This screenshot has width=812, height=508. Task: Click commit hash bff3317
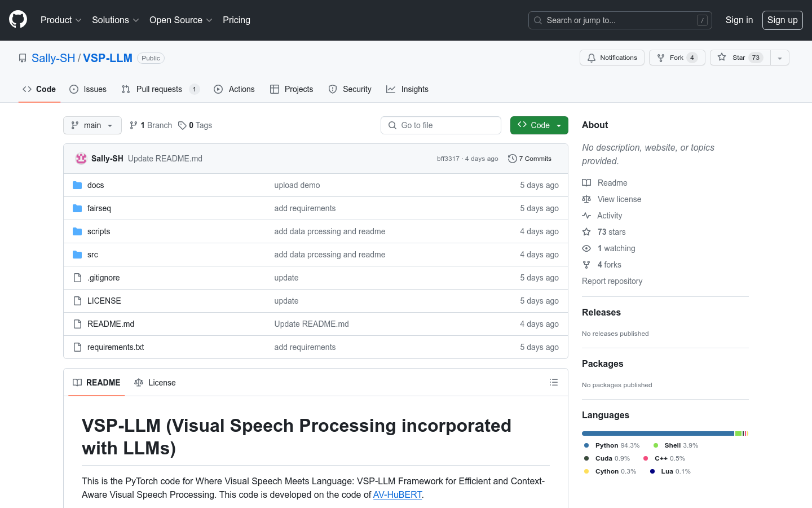tap(448, 159)
